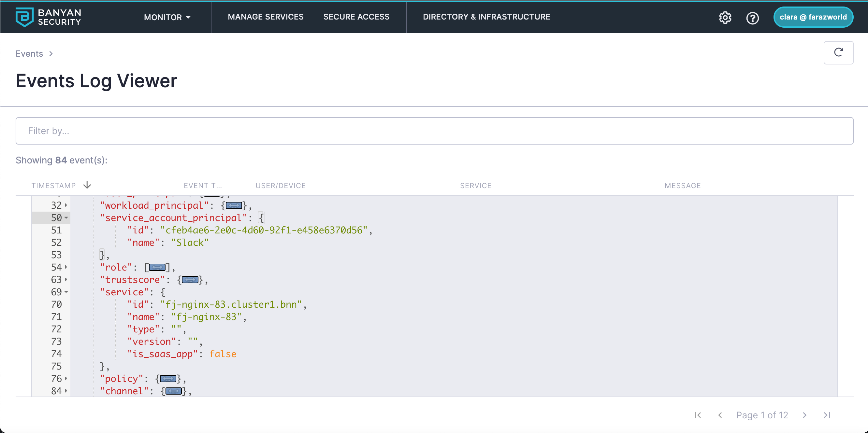Go to the previous events page

[720, 415]
